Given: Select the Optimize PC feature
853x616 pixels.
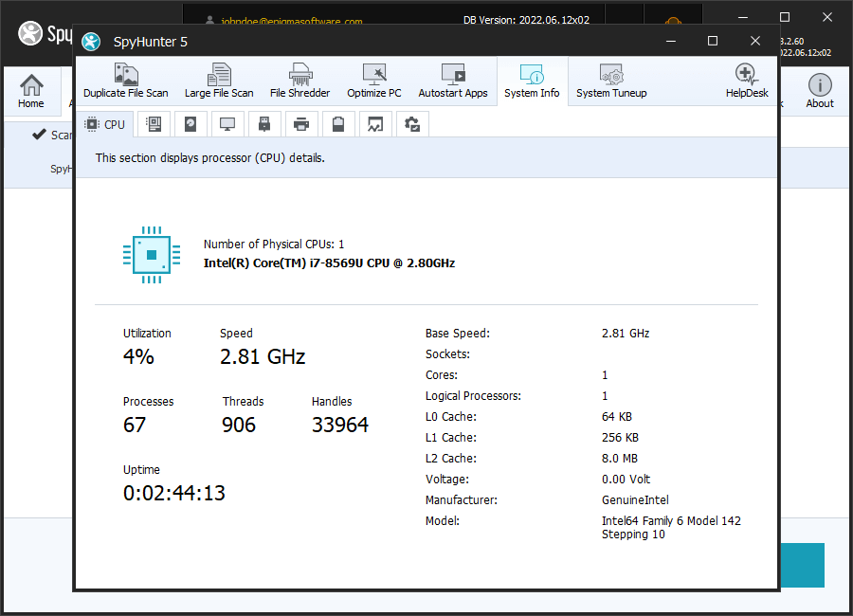Looking at the screenshot, I should click(x=373, y=81).
